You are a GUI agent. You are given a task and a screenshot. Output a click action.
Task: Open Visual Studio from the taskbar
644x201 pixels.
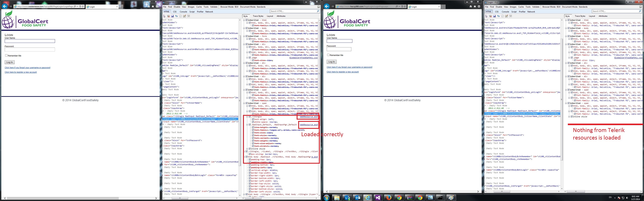click(378, 198)
